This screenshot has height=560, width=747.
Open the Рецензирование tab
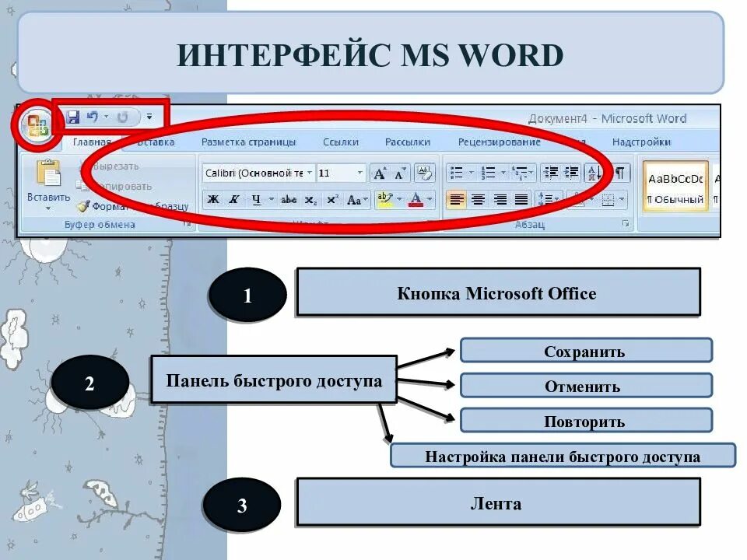pos(499,142)
